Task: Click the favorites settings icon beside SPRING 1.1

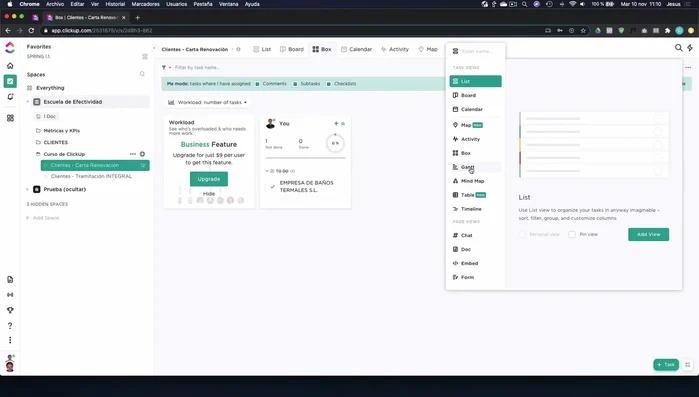Action: click(144, 57)
